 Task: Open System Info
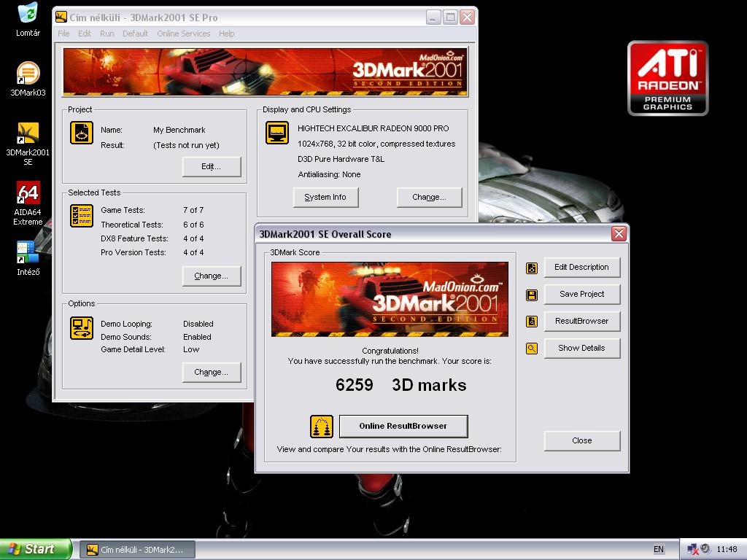325,197
